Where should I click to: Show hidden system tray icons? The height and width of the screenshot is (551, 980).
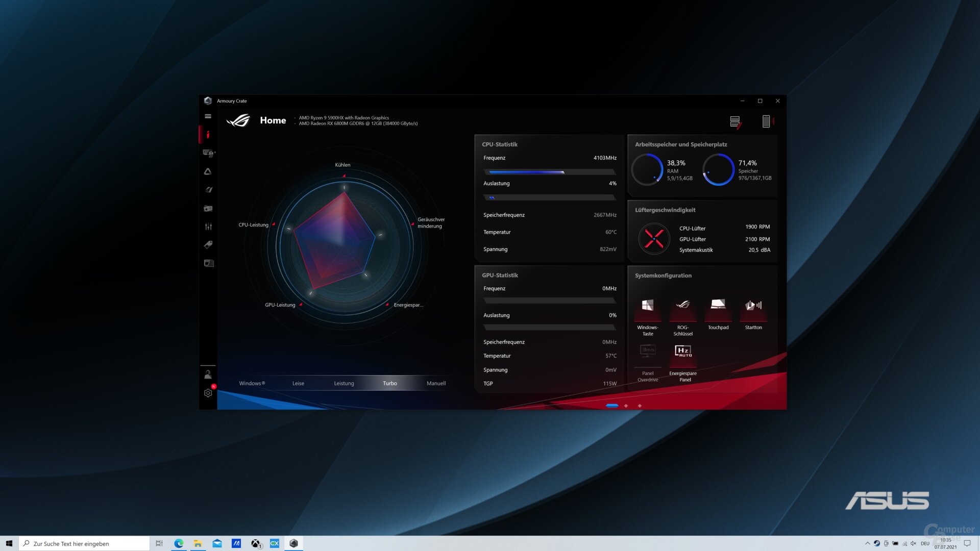tap(867, 543)
